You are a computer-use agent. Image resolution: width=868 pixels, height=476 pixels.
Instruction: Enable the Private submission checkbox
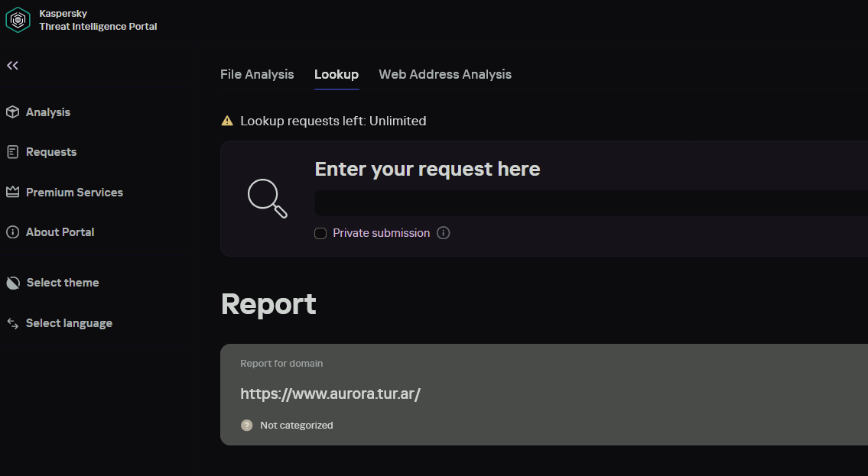320,233
